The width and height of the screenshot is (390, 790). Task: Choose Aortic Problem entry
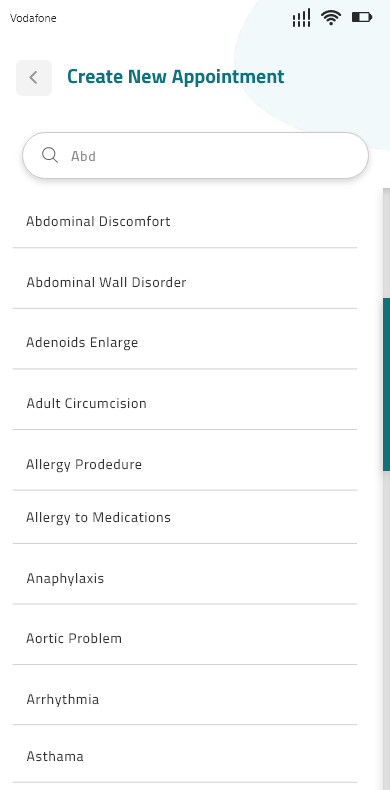coord(185,638)
